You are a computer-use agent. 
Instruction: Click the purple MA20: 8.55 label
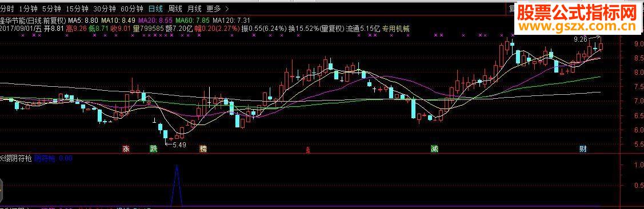(x=155, y=20)
